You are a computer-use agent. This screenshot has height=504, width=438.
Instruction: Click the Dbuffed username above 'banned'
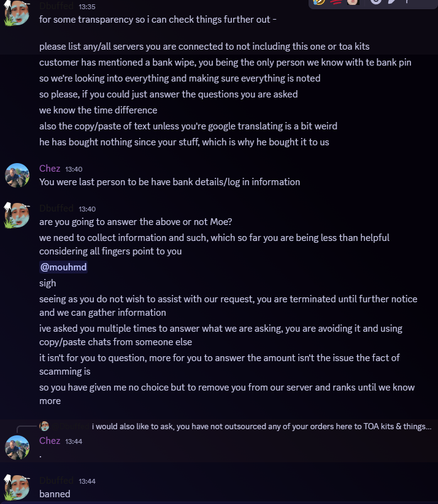[x=56, y=481]
